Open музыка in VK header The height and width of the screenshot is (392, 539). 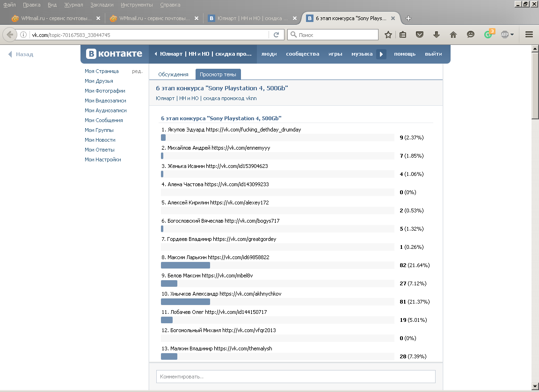[x=362, y=54]
